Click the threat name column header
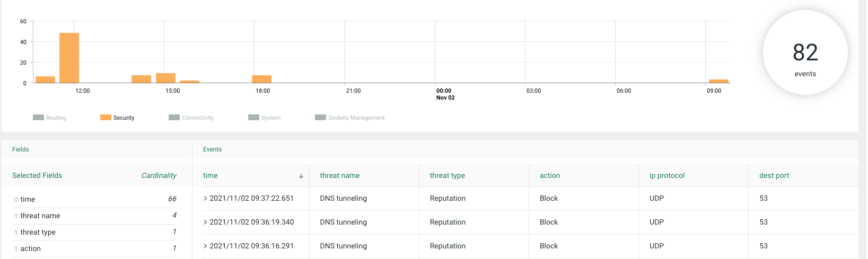The width and height of the screenshot is (868, 259). 340,175
